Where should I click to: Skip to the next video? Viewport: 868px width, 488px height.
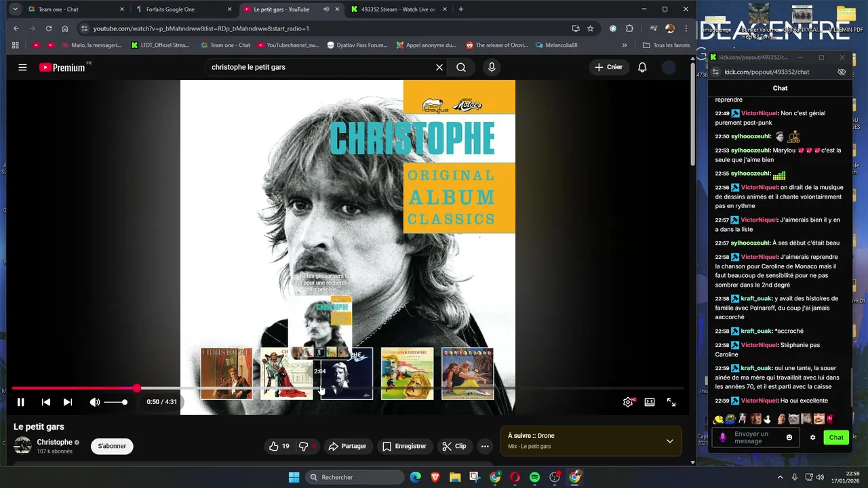coord(67,402)
